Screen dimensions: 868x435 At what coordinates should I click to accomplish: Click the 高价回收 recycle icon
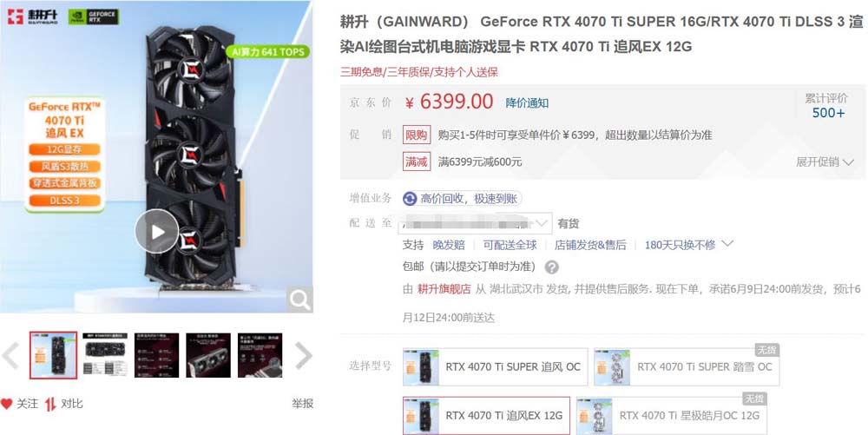pyautogui.click(x=410, y=199)
